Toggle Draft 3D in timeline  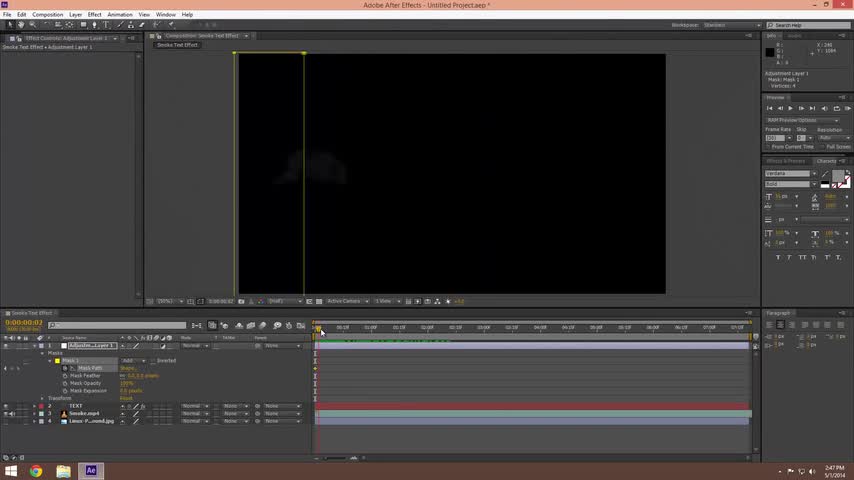click(x=224, y=325)
